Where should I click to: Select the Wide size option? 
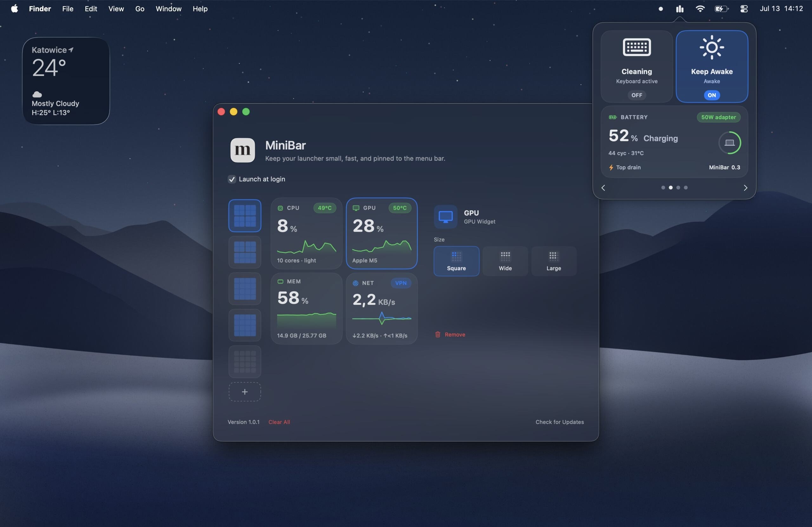point(505,261)
